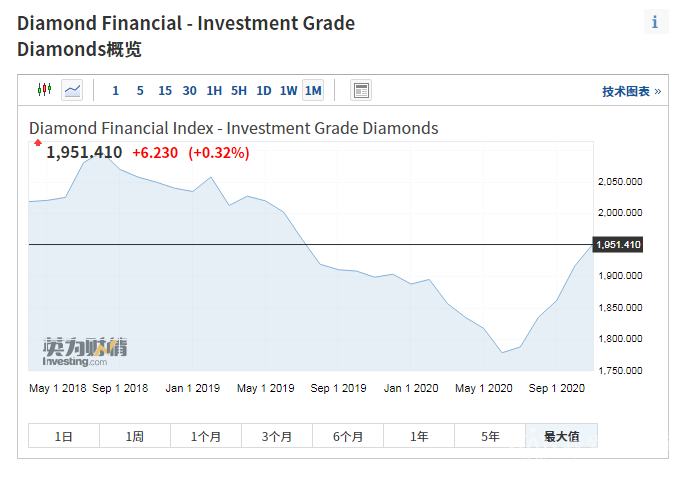Image resolution: width=684 pixels, height=477 pixels.
Task: Select the 1W interval
Action: coord(288,91)
